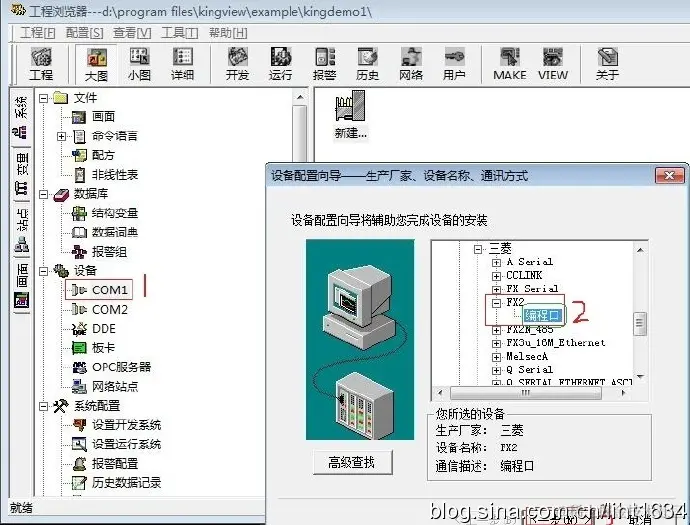Collapse the 设备 tree node
Screen dimensions: 690x525
pos(43,271)
